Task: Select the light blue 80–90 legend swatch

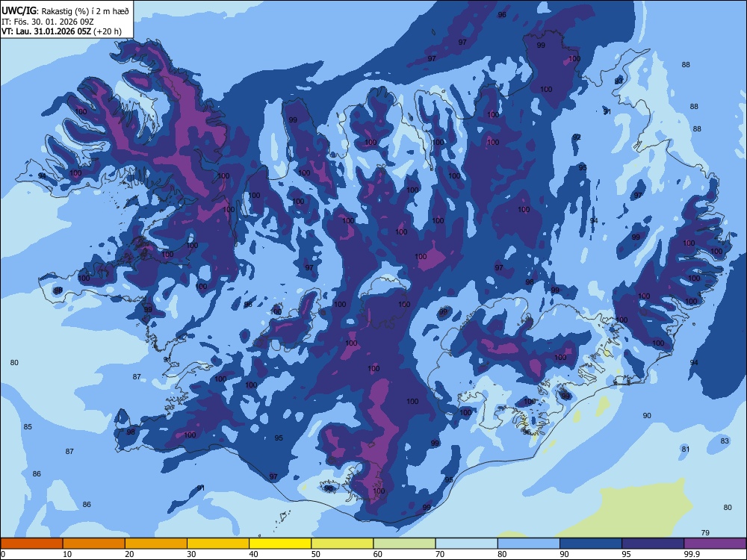Action: (x=529, y=544)
